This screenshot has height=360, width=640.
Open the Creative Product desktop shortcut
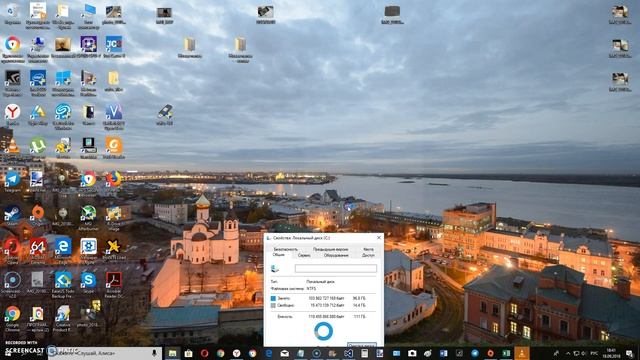[x=63, y=318]
